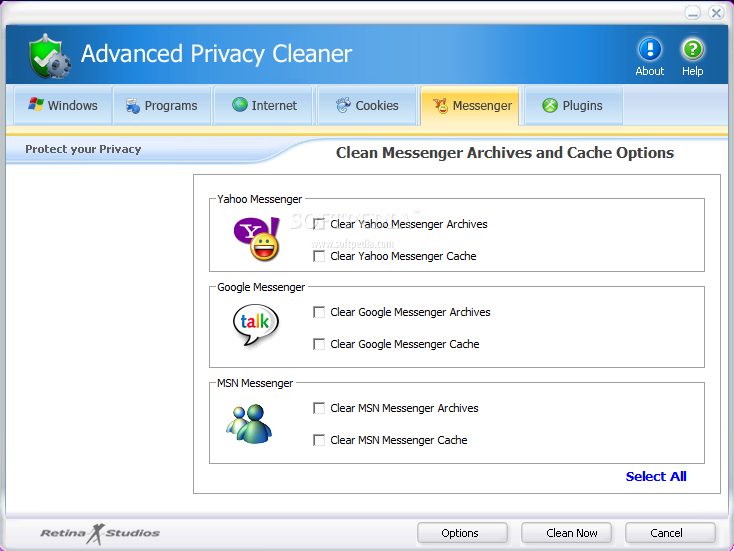Click the Programs tab icon
Image resolution: width=734 pixels, height=551 pixels.
132,106
